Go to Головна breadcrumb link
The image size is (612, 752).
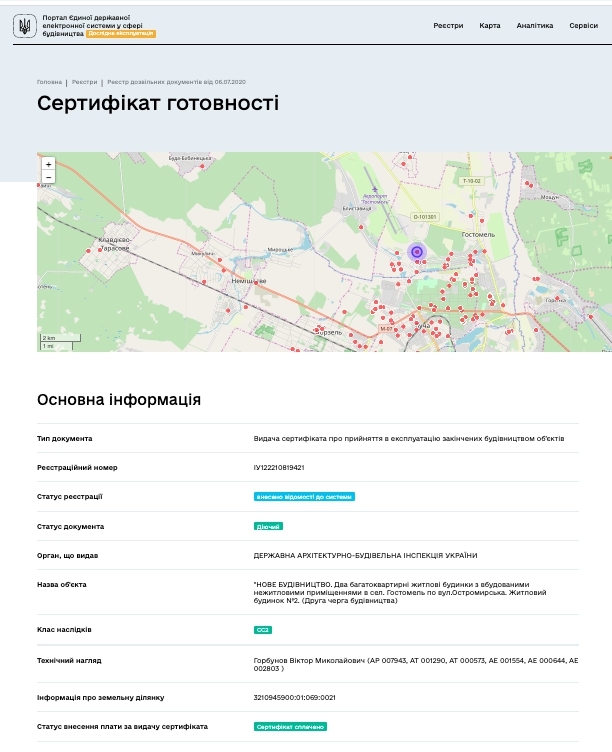pos(49,82)
